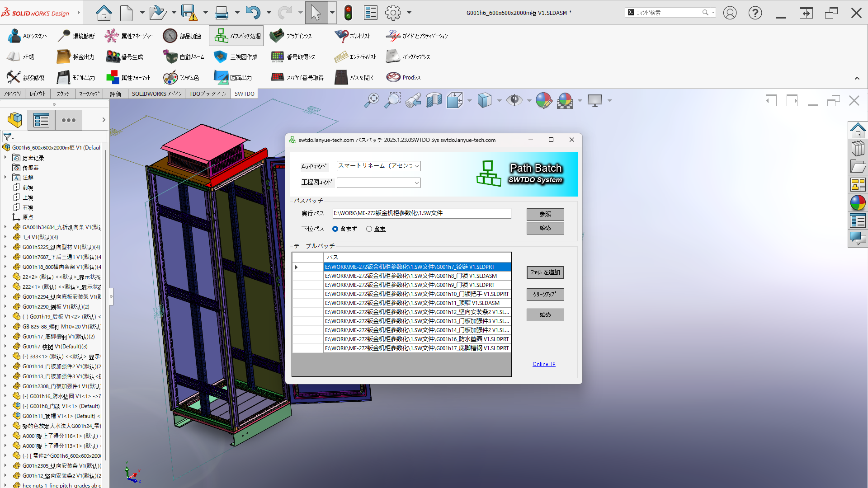Open the AorPコマンド dropdown
The height and width of the screenshot is (488, 868).
click(x=416, y=166)
